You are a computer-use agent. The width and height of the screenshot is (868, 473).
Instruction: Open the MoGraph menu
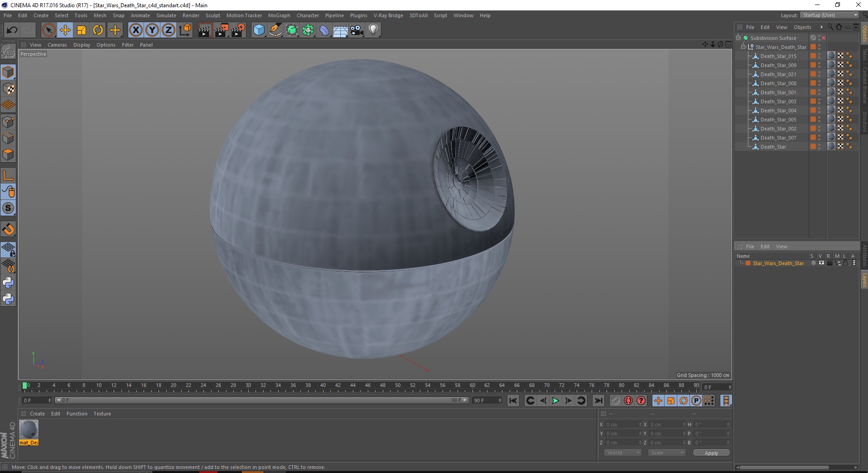279,15
